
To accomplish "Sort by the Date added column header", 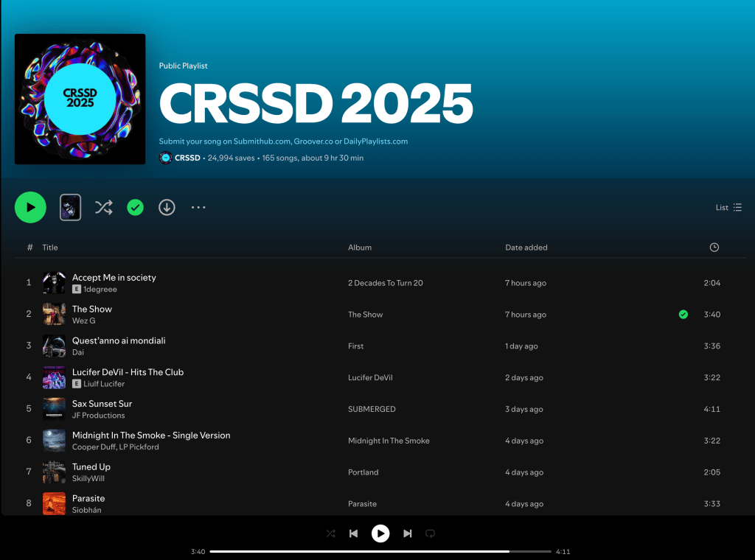I will 526,248.
